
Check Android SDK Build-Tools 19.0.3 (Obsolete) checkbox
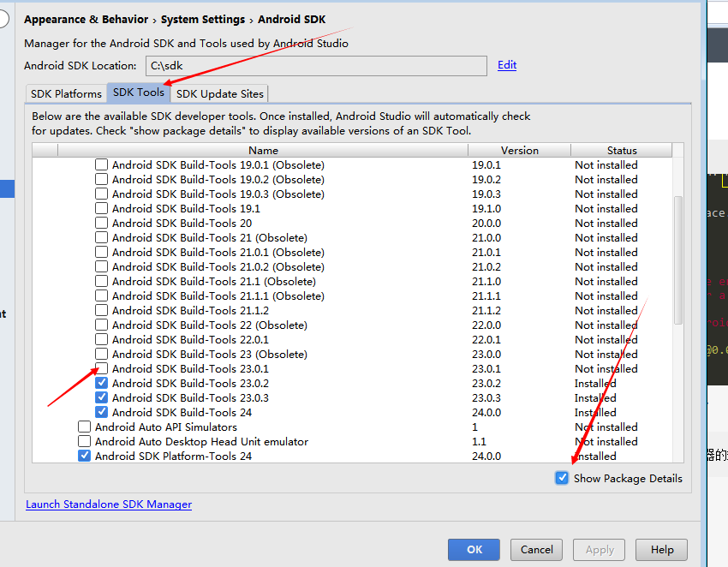[x=101, y=194]
